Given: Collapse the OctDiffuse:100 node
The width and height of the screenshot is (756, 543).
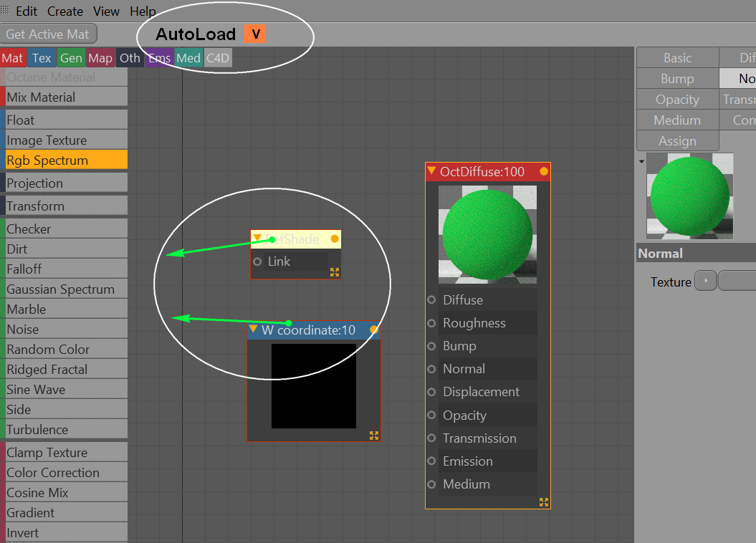Looking at the screenshot, I should [x=432, y=170].
